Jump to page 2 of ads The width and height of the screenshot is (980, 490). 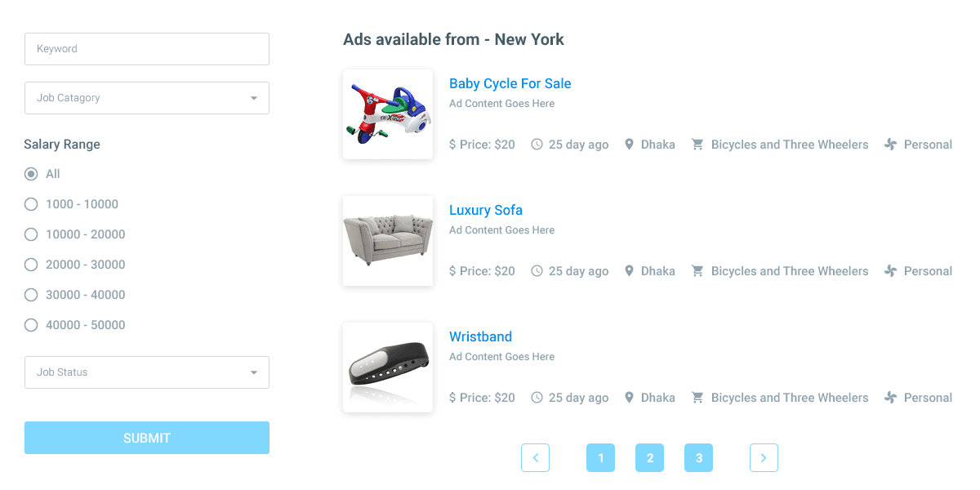tap(649, 458)
